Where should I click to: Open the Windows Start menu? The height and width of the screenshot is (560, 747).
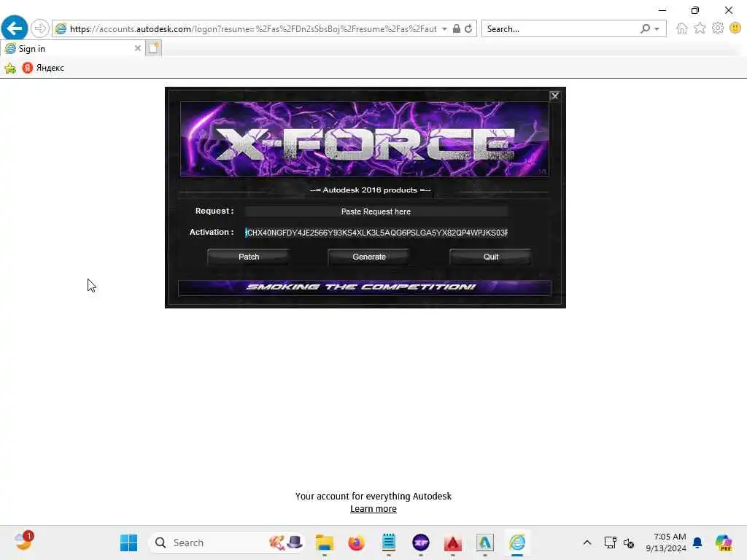(128, 542)
